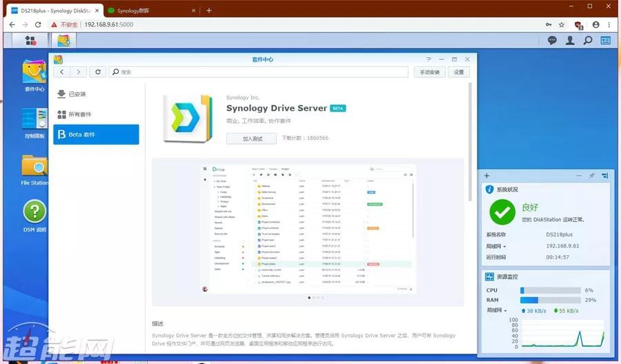This screenshot has height=364, width=621.
Task: Open the DSM notifications chat icon
Action: pyautogui.click(x=552, y=41)
